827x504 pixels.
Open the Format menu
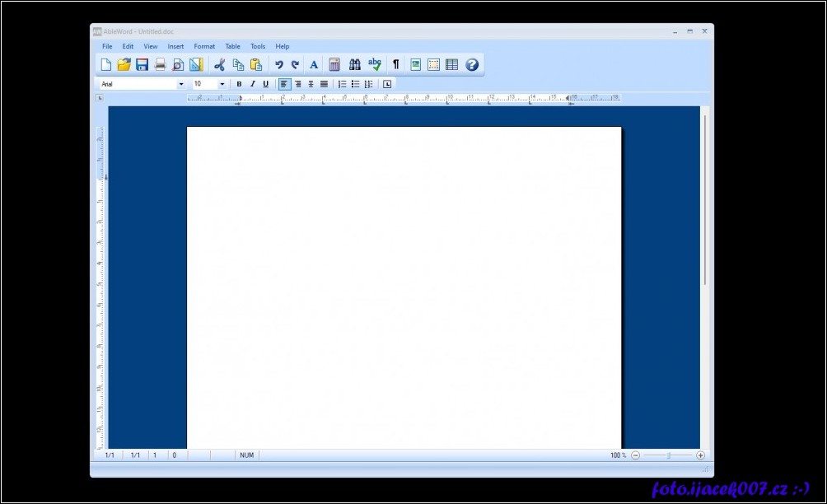pyautogui.click(x=204, y=46)
